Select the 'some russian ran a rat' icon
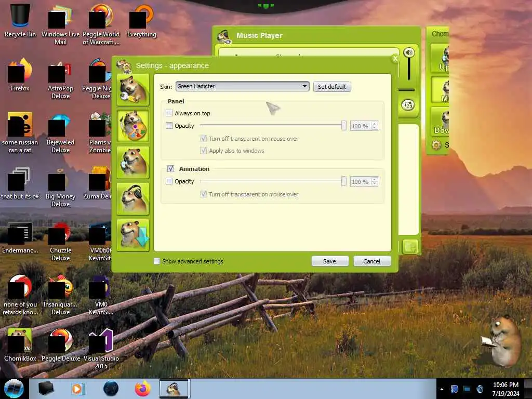Viewport: 532px width, 399px height. 20,133
